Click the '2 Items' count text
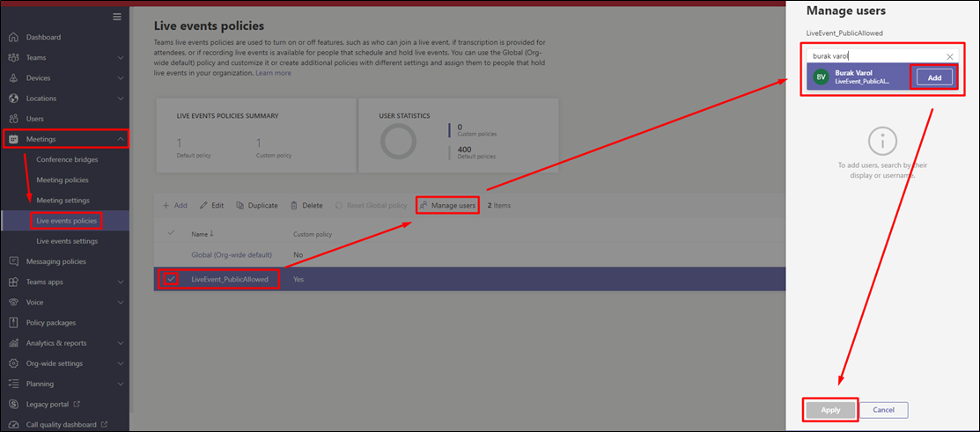Viewport: 980px width, 432px height. click(x=498, y=205)
